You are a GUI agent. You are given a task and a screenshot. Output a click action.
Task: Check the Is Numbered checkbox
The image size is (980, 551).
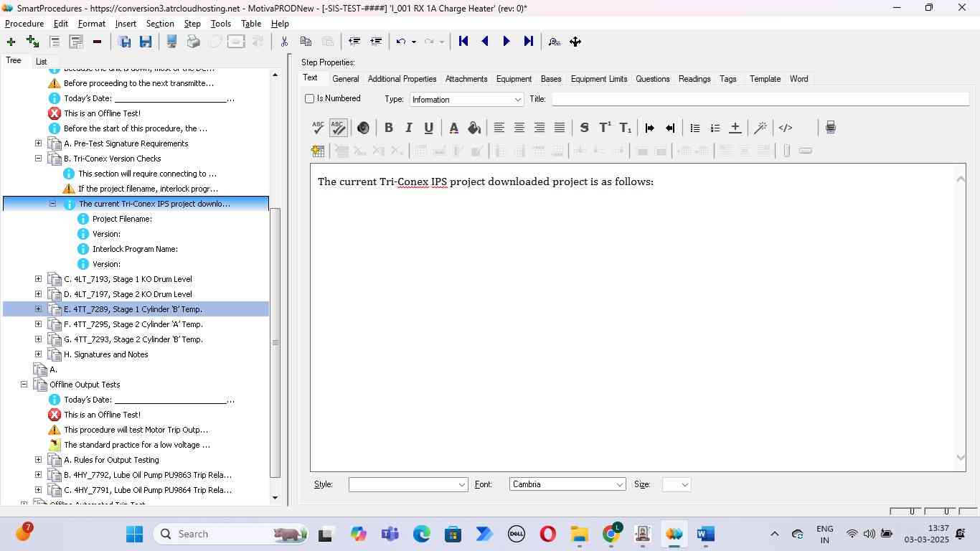[x=310, y=98]
